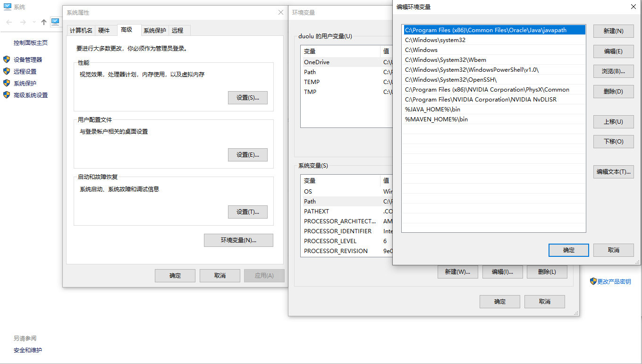
Task: Click 确定 in 环境变量 dialog
Action: [x=500, y=302]
